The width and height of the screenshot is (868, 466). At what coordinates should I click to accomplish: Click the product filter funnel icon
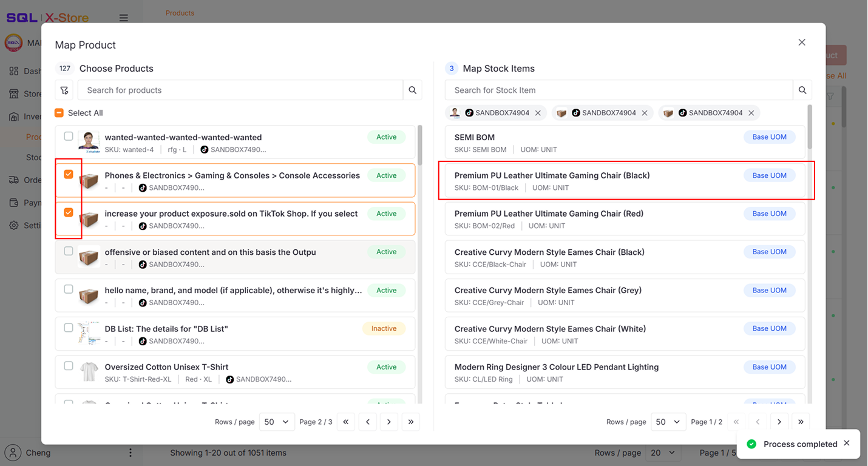[64, 90]
